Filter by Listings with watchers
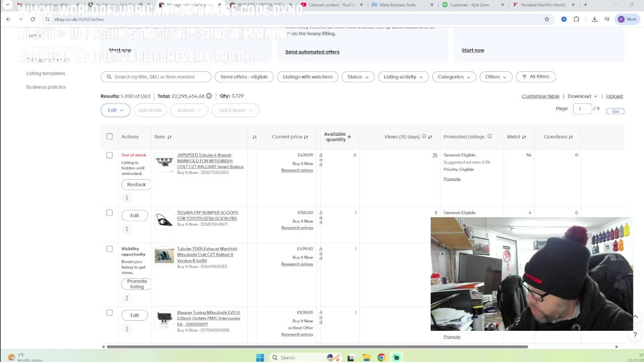The height and width of the screenshot is (362, 644). 307,77
